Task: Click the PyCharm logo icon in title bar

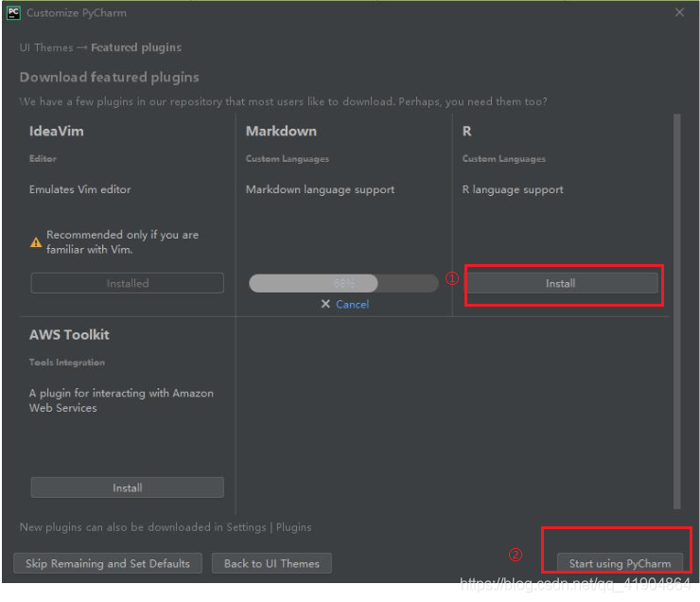Action: tap(13, 13)
